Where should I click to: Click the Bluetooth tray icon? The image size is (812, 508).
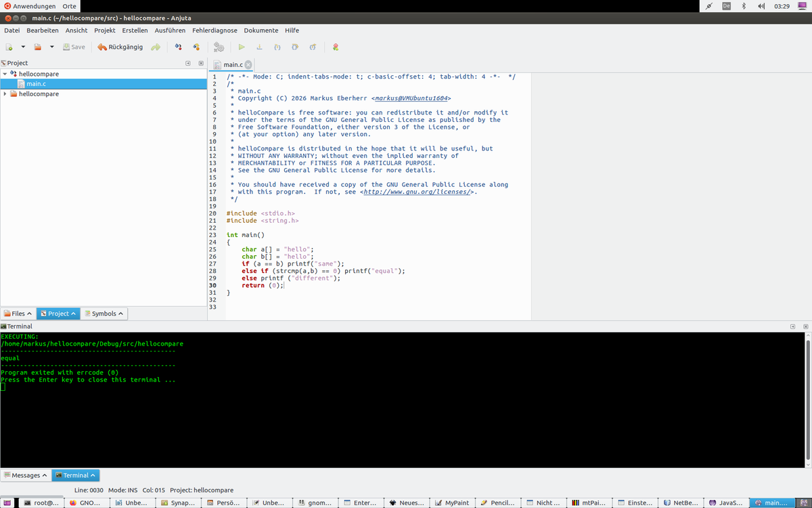[x=743, y=6]
